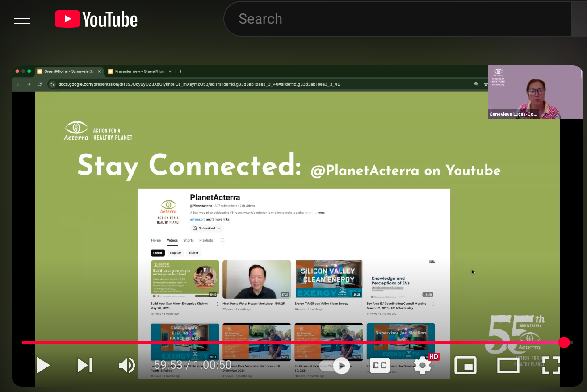This screenshot has width=587, height=392.
Task: Skip to the next video
Action: [x=85, y=365]
